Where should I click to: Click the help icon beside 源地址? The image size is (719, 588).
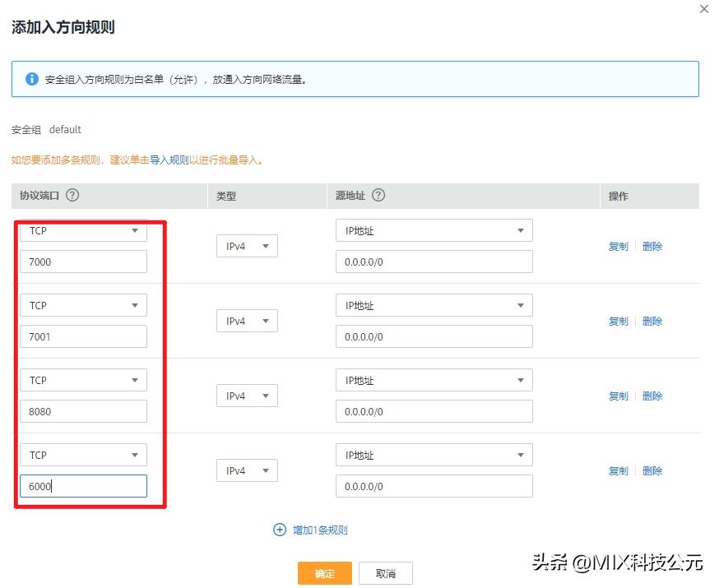[378, 196]
